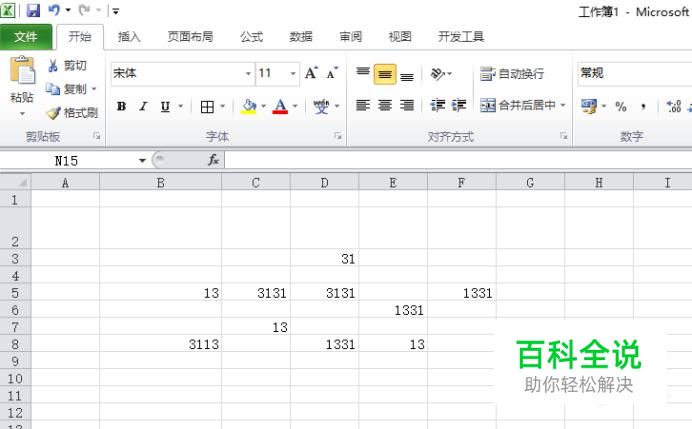Align text to top of cell
This screenshot has height=429, width=692.
pyautogui.click(x=363, y=74)
